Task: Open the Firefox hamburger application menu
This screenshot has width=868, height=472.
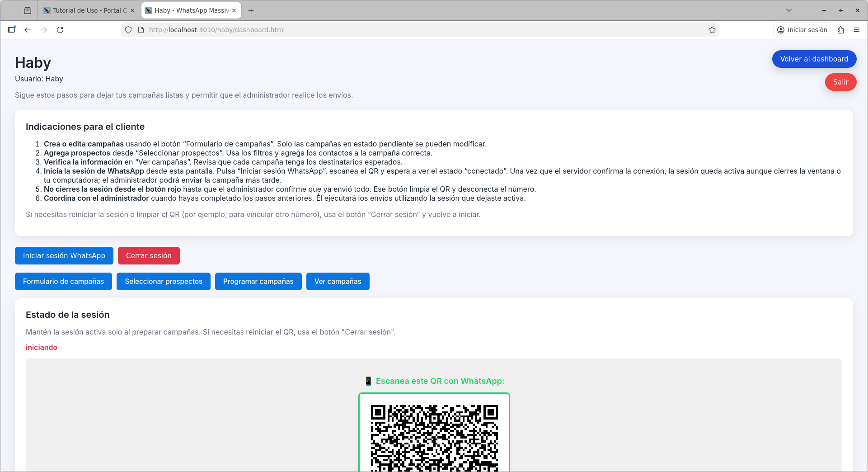Action: point(857,30)
